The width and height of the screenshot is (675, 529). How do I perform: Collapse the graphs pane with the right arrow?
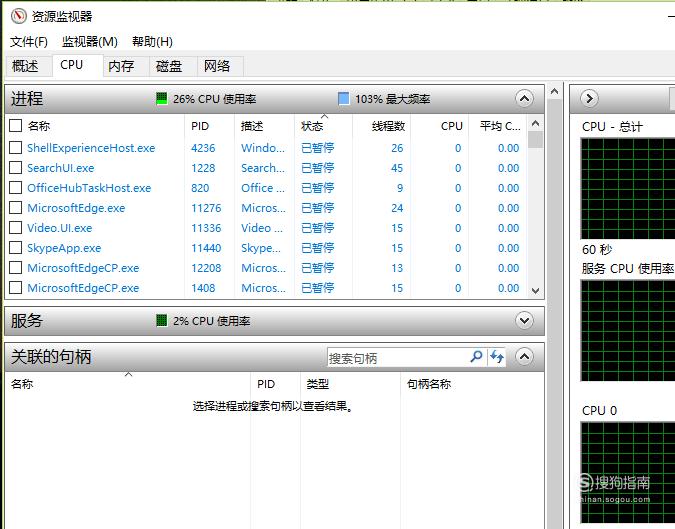tap(589, 99)
